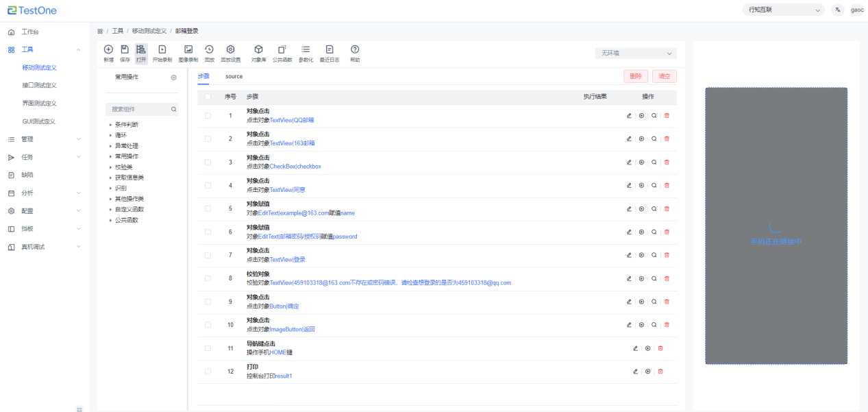Edit step 1 with pencil icon
The height and width of the screenshot is (412, 868).
pyautogui.click(x=629, y=115)
